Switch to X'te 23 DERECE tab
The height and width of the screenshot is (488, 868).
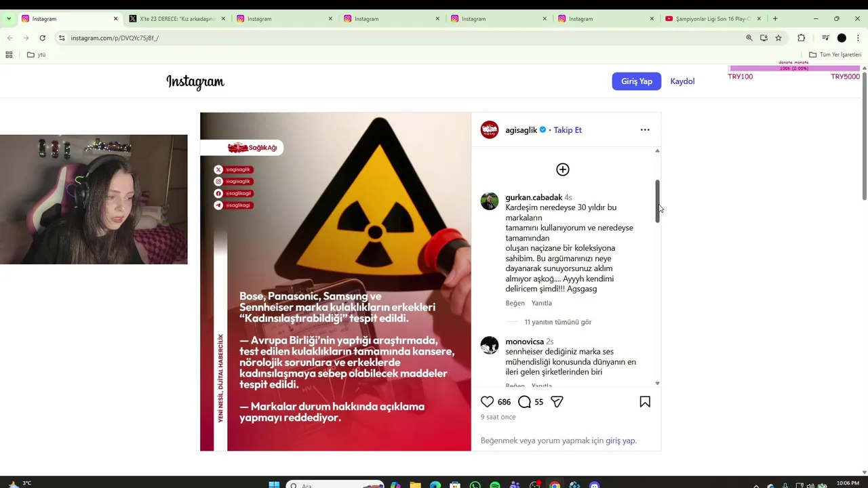[176, 18]
